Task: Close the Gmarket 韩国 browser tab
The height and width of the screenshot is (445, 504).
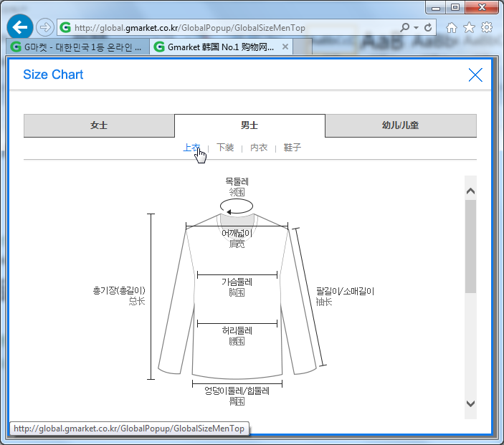Action: click(x=285, y=47)
